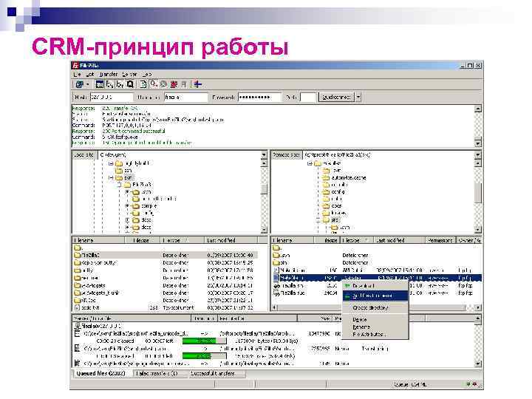Sort local list by Last modified header

coord(231,240)
